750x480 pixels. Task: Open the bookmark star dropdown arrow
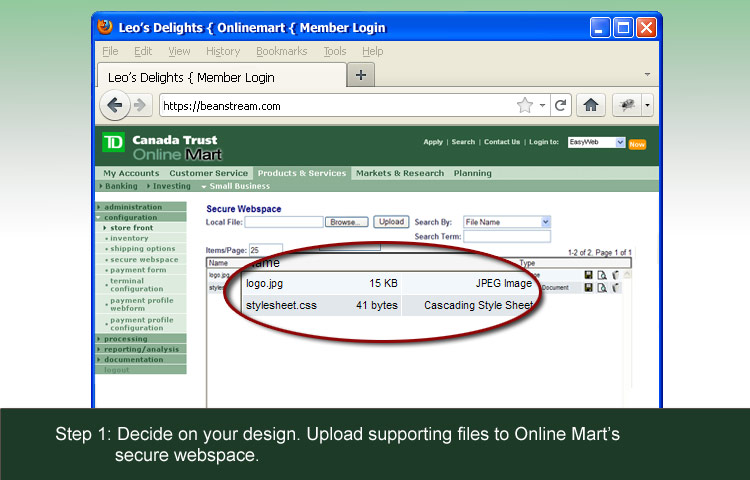click(542, 105)
